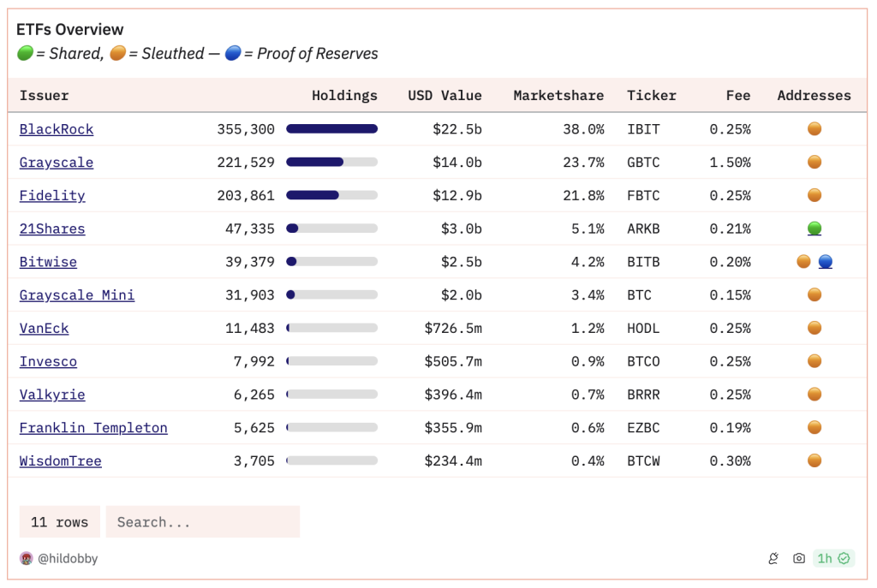Open the Fidelity issuer link
The image size is (877, 588).
52,196
